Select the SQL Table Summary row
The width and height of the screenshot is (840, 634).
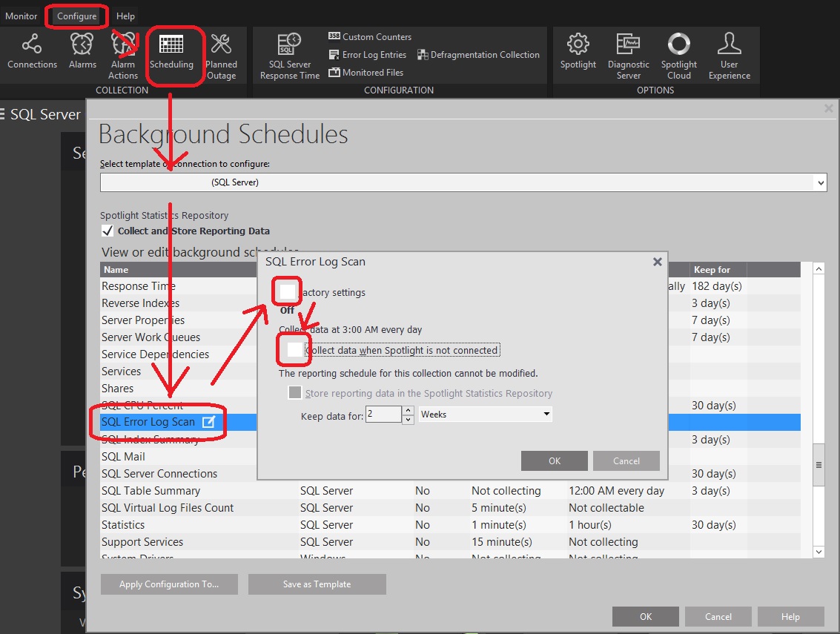coord(450,491)
